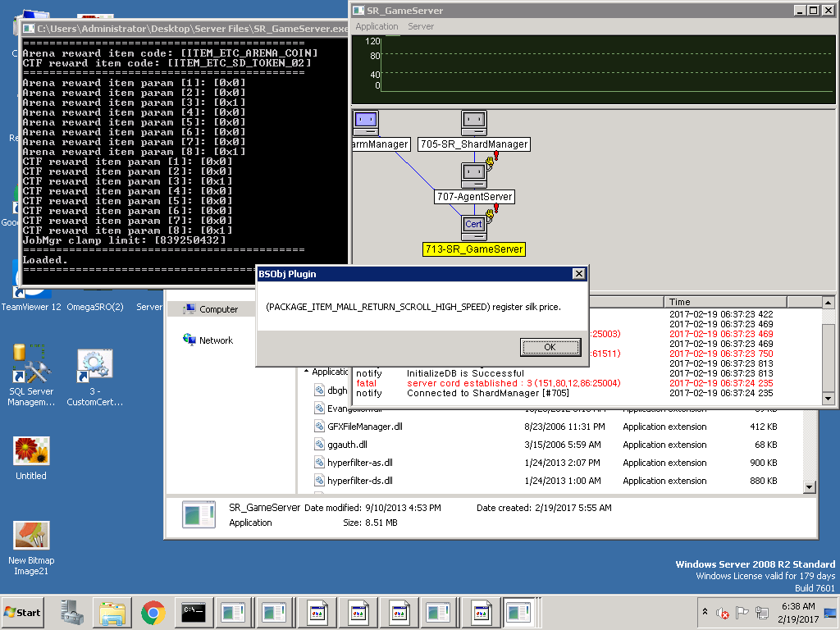The width and height of the screenshot is (840, 630).
Task: Click the log list scroll up arrow
Action: coord(829,303)
